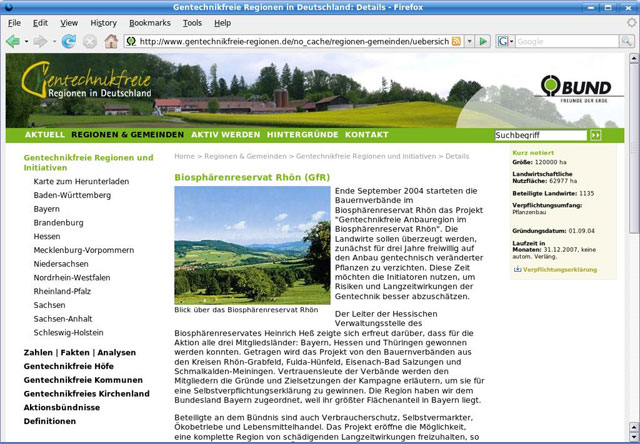The height and width of the screenshot is (444, 640).
Task: Open forward history dropdown arrow
Action: point(54,41)
